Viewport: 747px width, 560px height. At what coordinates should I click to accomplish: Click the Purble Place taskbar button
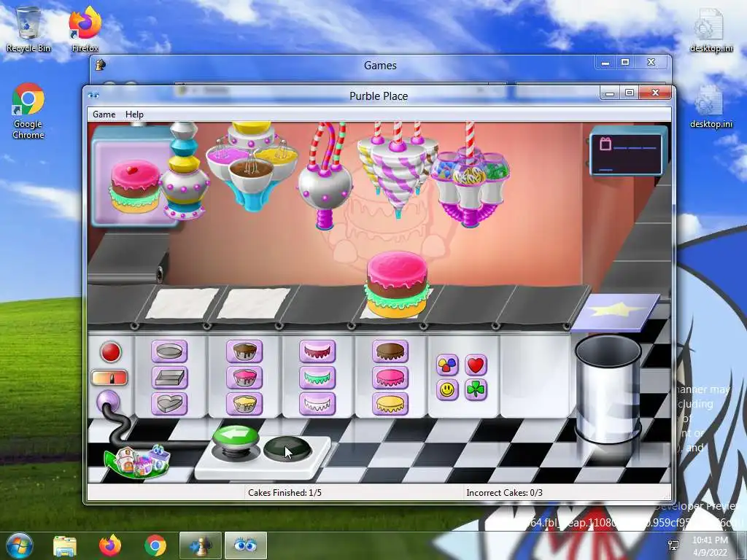(245, 546)
